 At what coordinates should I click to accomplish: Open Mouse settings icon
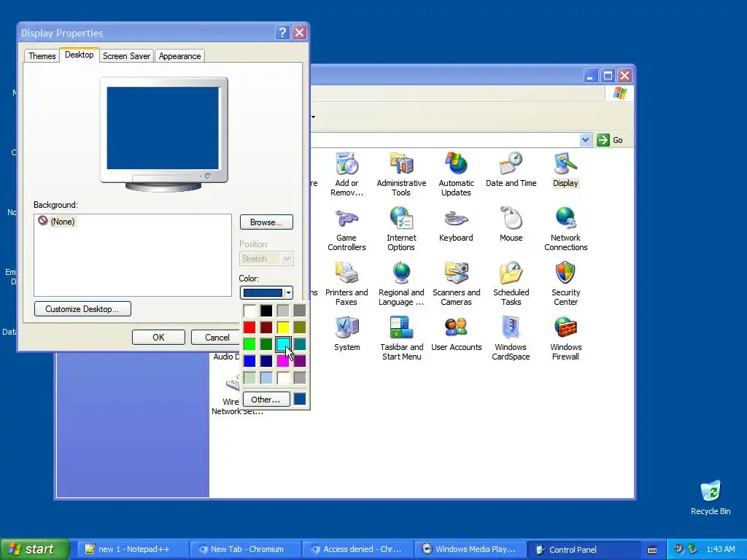pyautogui.click(x=511, y=225)
